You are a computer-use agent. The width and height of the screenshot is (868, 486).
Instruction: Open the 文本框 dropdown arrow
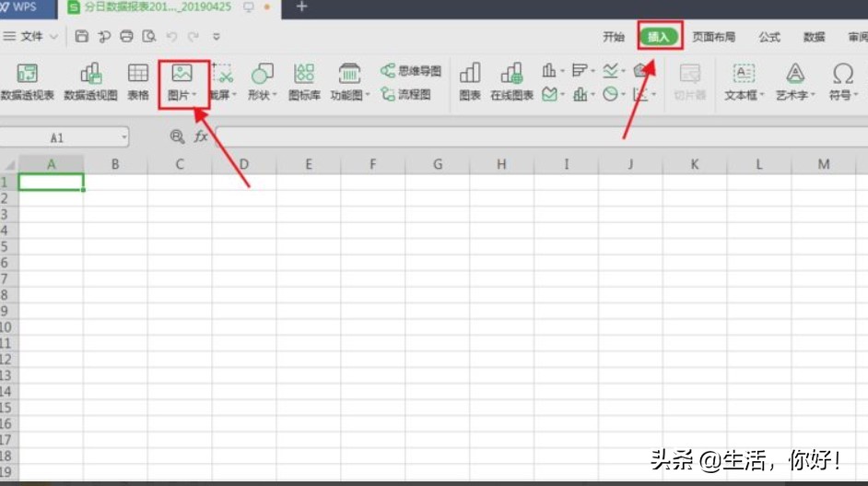[762, 95]
